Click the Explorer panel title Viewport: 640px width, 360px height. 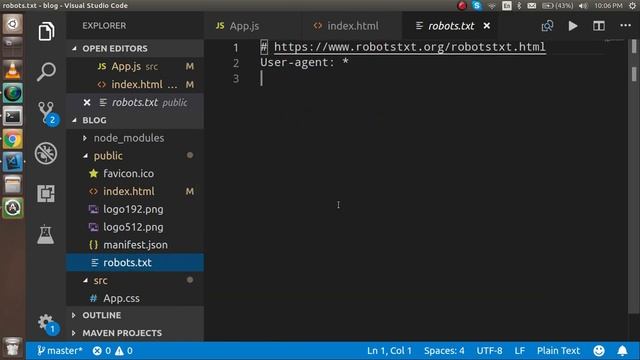click(104, 25)
